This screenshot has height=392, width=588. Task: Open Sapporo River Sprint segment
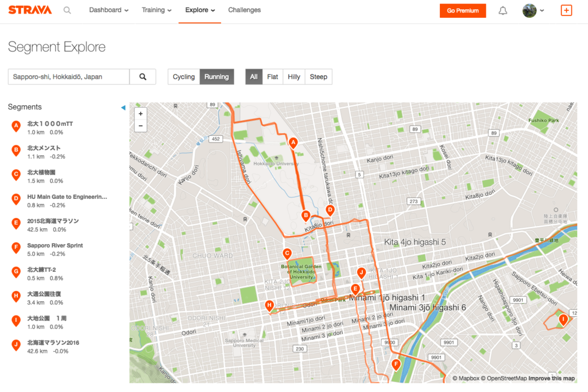coord(55,245)
